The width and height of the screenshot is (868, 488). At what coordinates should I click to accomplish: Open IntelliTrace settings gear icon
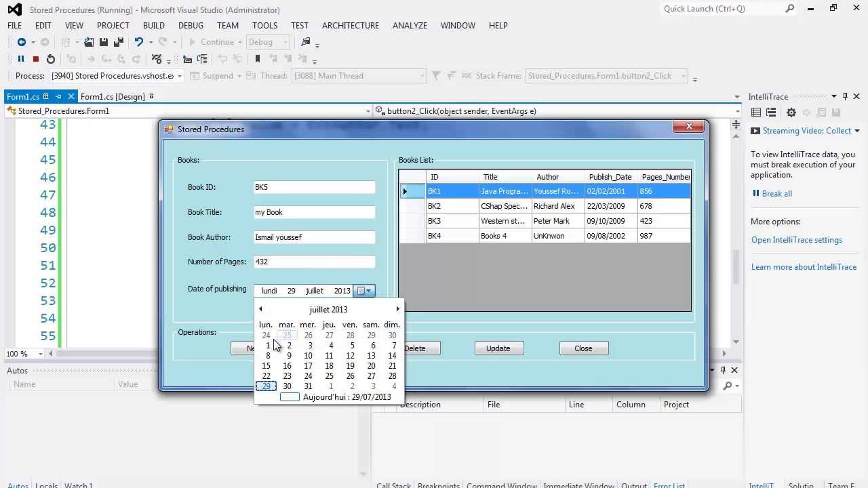791,113
